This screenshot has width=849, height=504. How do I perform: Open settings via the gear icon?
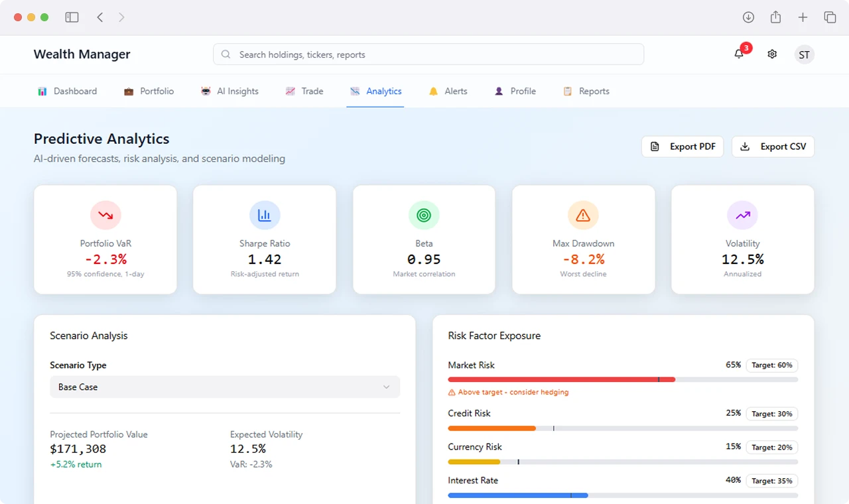click(772, 54)
